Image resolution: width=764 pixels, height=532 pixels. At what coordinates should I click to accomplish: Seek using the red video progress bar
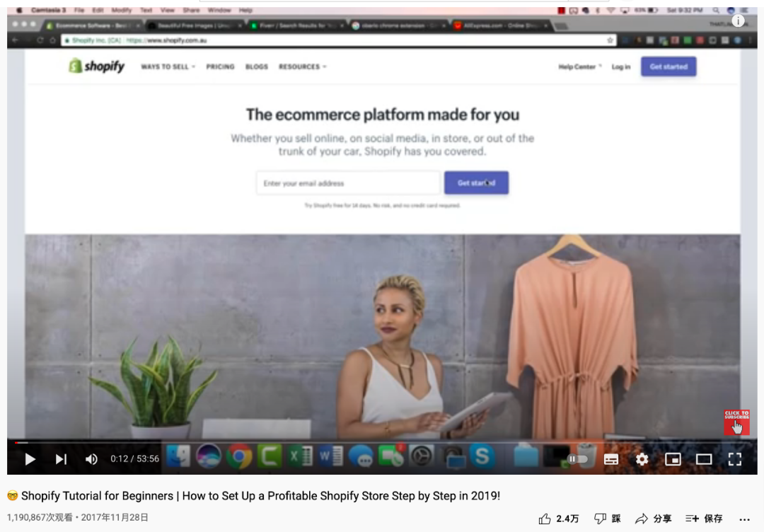(382, 442)
